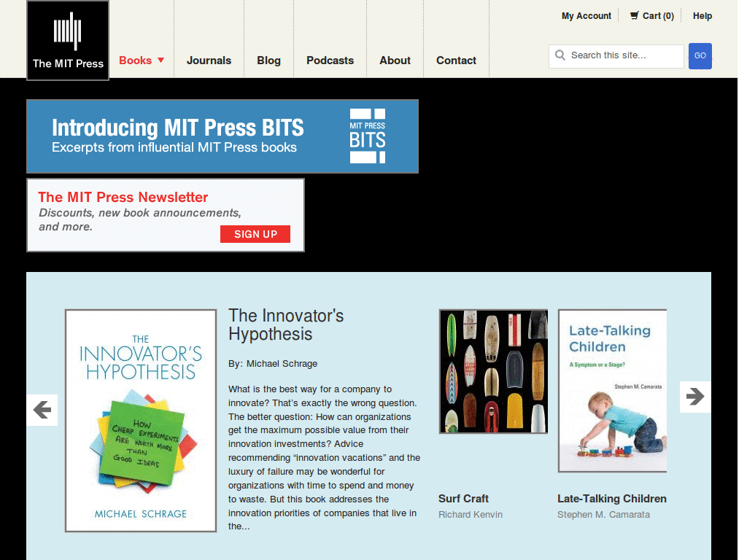Viewport: 747px width, 560px height.
Task: Click the carousel previous arrow
Action: coord(42,410)
